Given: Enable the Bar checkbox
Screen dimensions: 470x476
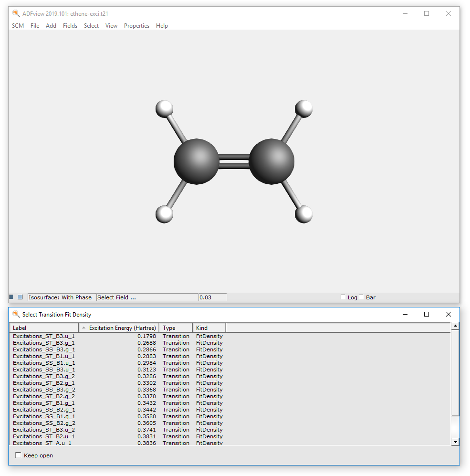Looking at the screenshot, I should coord(361,297).
